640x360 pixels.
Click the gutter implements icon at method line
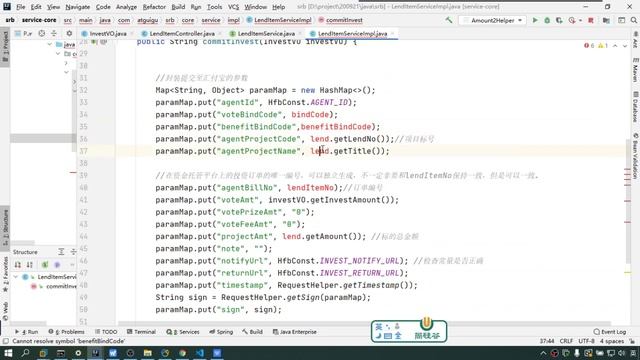tap(94, 42)
